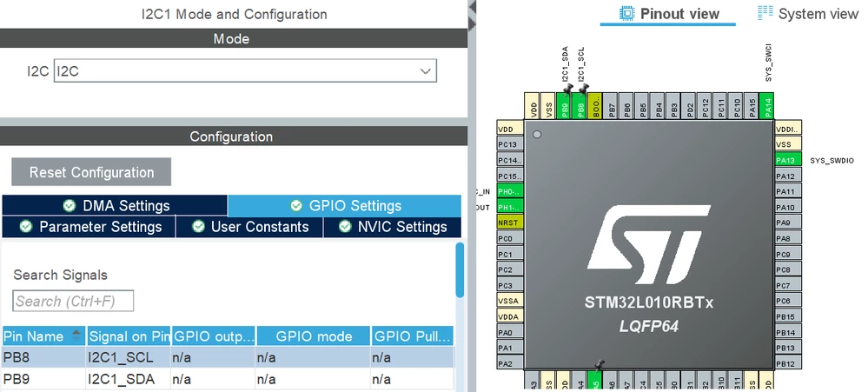This screenshot has width=868, height=392.
Task: Click the PC7 pin
Action: (x=788, y=286)
